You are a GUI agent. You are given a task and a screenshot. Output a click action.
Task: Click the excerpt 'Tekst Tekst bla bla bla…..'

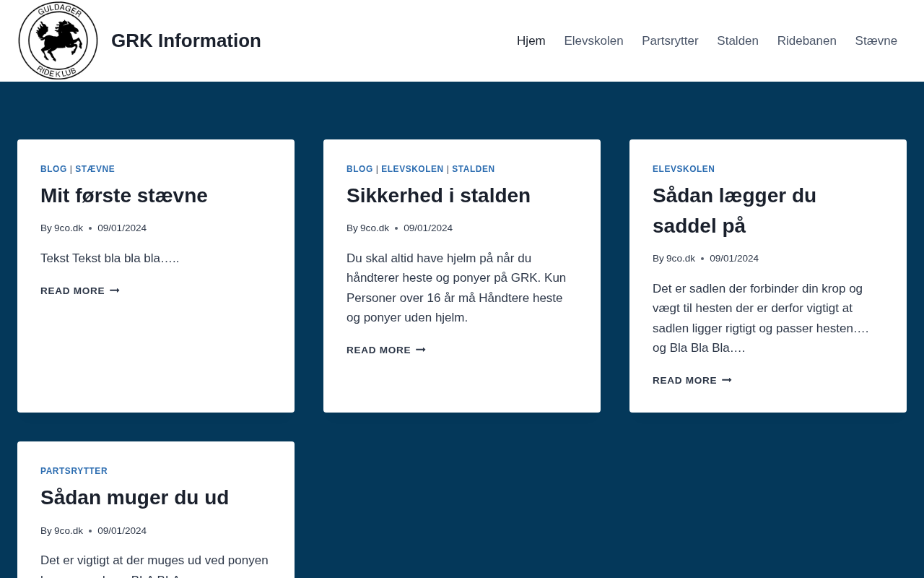(110, 258)
